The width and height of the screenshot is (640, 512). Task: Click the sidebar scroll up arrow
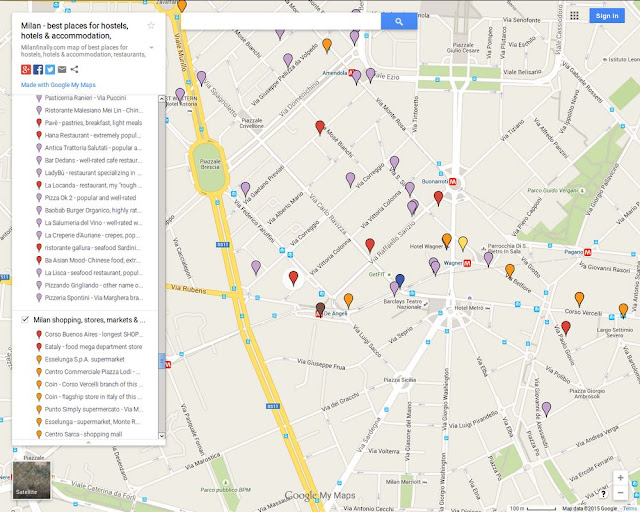point(162,99)
